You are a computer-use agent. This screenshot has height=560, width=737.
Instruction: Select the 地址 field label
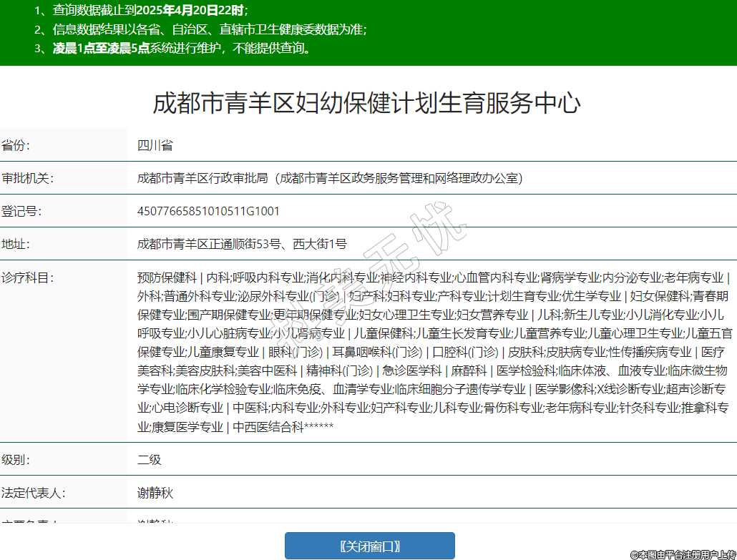(16, 244)
